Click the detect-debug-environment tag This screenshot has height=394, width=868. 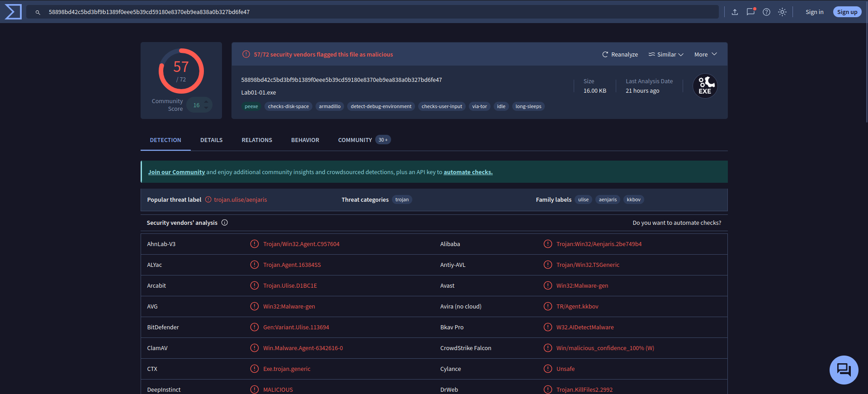tap(381, 107)
